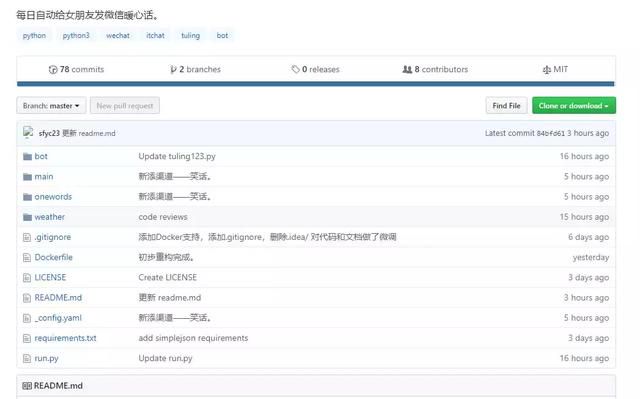Click the file icon beside requirements.txt

click(x=27, y=338)
